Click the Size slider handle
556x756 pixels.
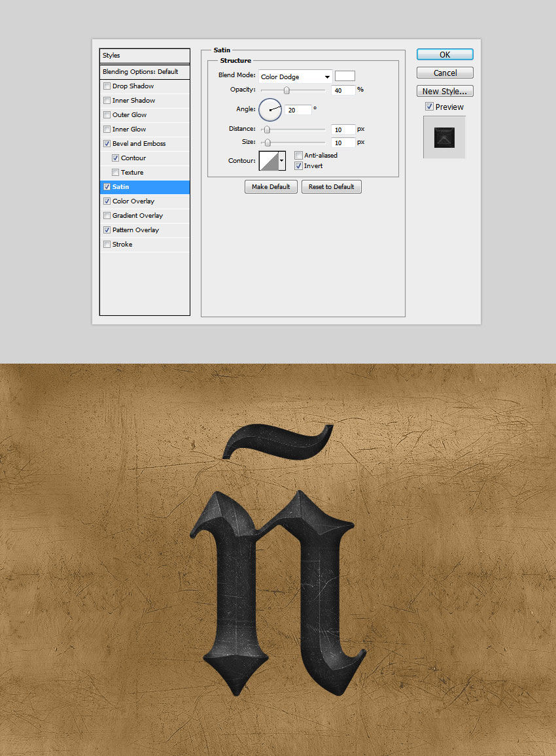pos(268,143)
